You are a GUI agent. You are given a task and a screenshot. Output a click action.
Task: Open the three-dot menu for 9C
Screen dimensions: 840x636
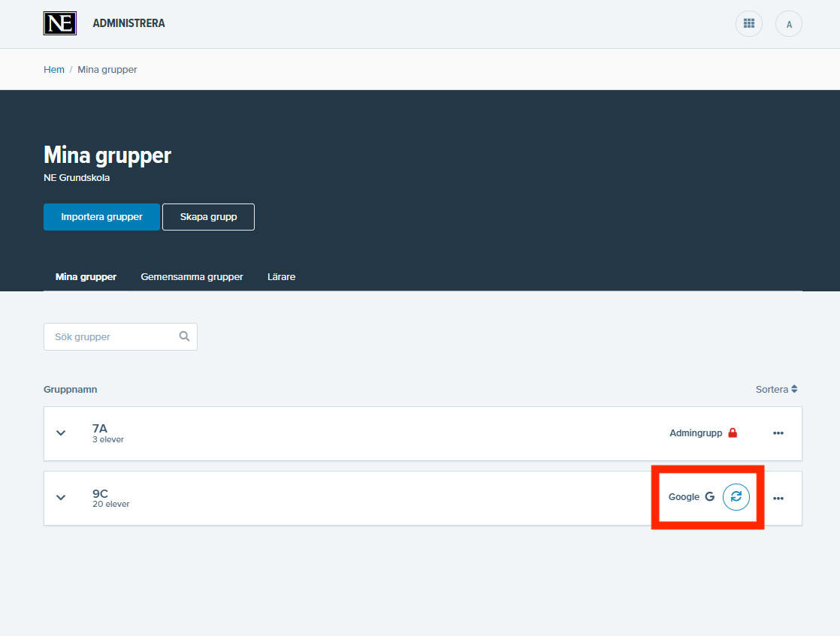[x=778, y=498]
